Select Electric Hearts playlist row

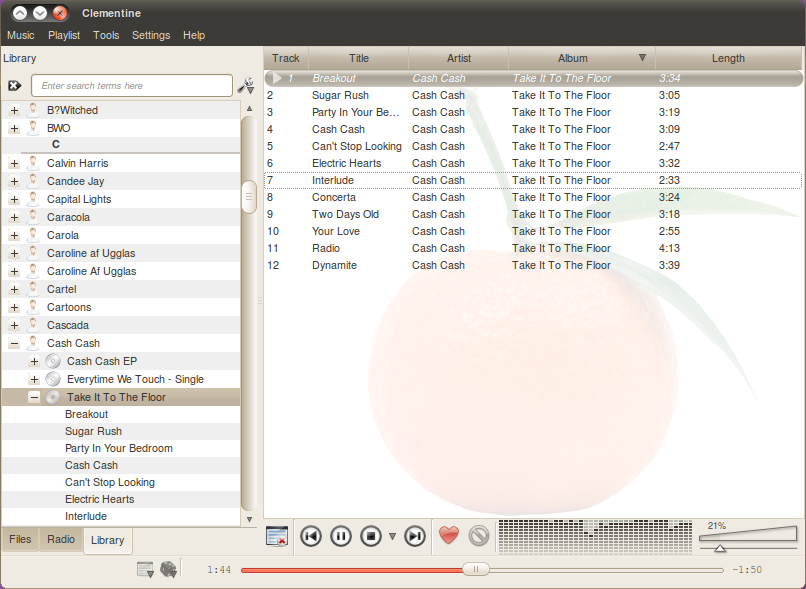533,163
